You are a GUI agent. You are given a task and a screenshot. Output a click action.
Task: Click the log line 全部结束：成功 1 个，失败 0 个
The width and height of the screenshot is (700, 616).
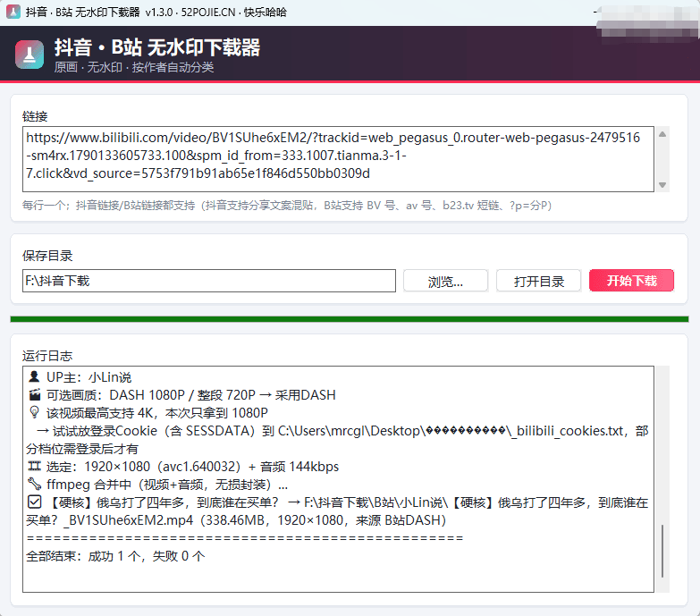pyautogui.click(x=115, y=556)
